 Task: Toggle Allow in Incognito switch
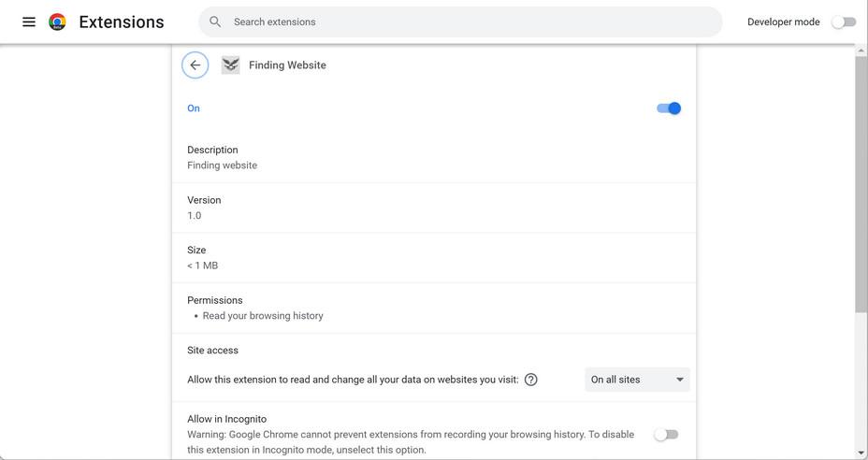(x=666, y=435)
